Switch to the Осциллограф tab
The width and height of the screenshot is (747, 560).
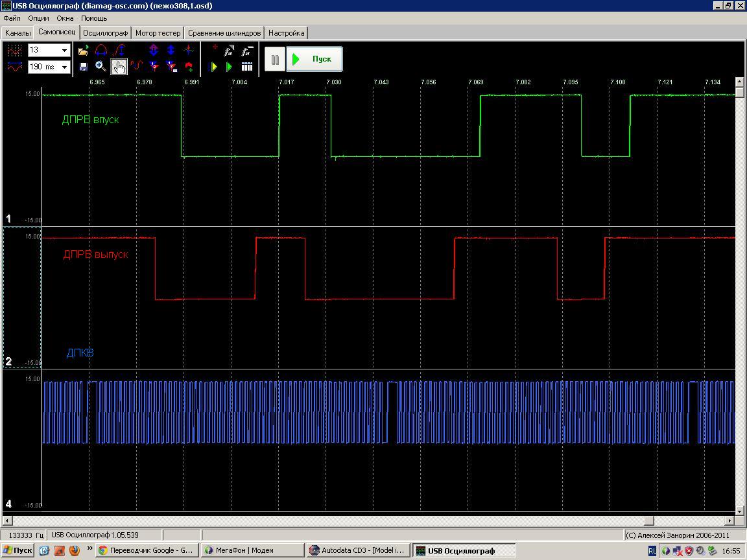point(105,33)
